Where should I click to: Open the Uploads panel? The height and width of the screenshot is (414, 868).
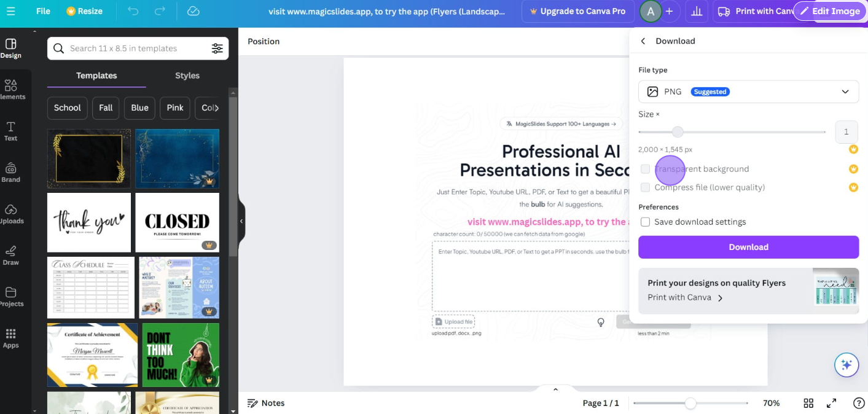pos(11,214)
